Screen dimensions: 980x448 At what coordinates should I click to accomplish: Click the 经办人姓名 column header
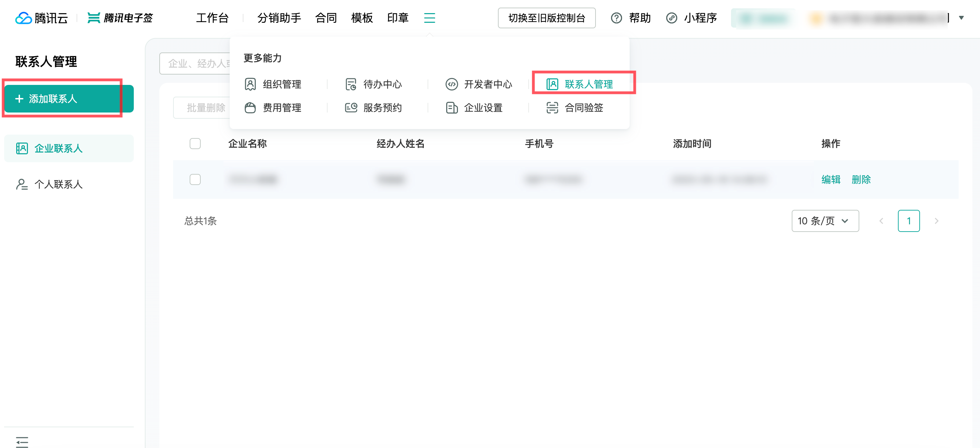400,144
